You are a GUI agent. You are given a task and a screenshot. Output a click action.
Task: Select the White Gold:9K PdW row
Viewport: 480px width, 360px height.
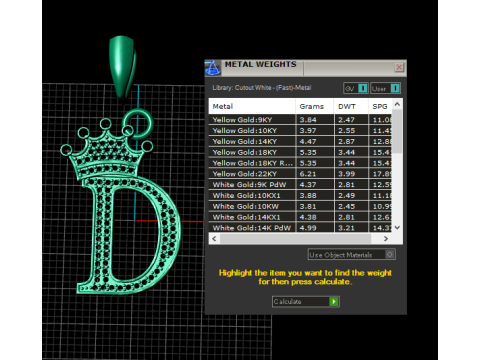(x=300, y=185)
